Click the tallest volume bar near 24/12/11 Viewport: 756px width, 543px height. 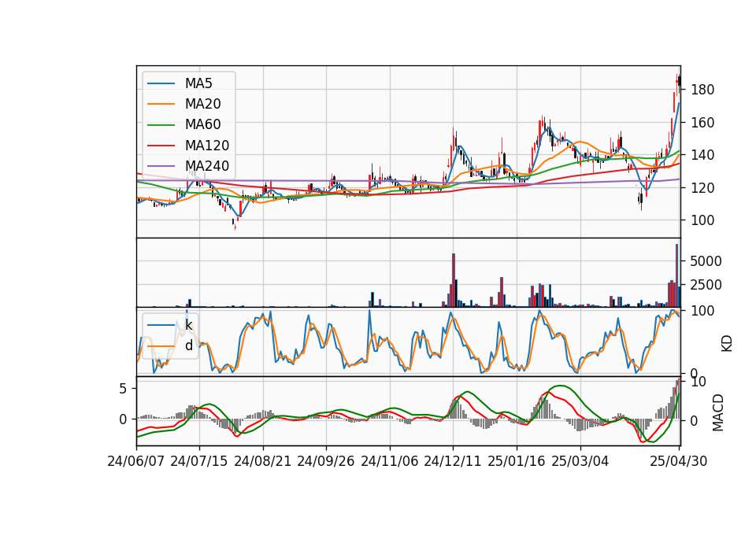[x=454, y=280]
